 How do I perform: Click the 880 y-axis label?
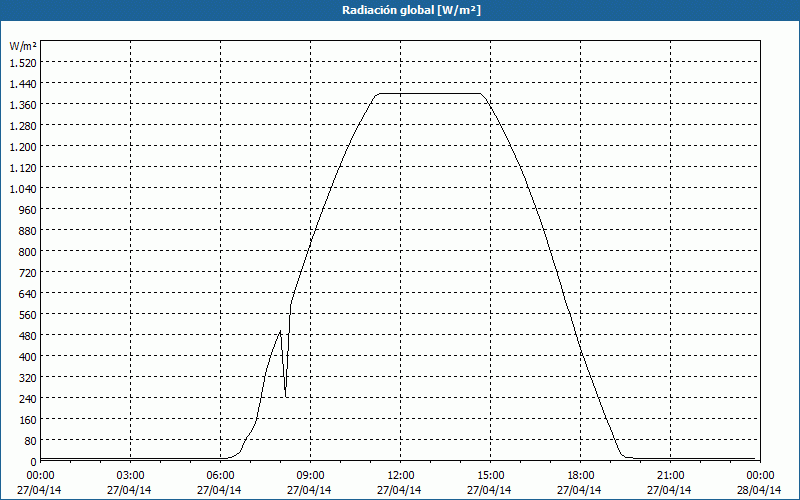[29, 231]
